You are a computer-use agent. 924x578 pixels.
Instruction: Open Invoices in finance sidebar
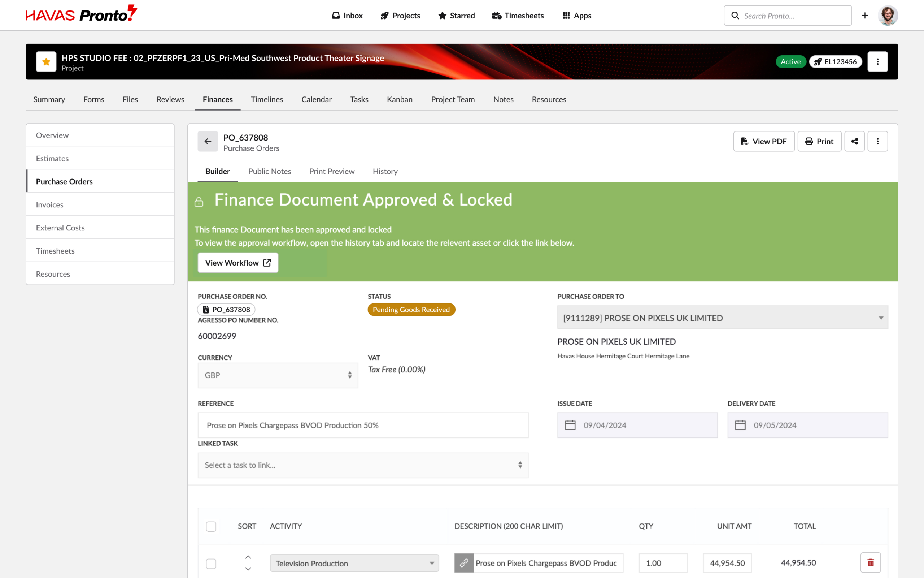pos(100,204)
